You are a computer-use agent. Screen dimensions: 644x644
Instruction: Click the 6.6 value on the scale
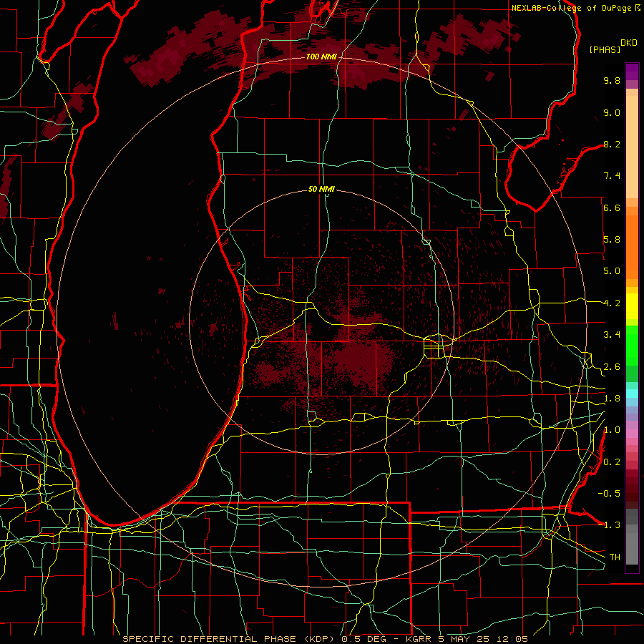click(612, 208)
